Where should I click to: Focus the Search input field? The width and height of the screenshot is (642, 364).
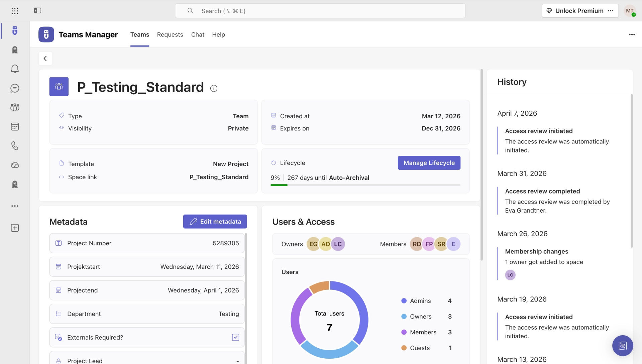(320, 11)
